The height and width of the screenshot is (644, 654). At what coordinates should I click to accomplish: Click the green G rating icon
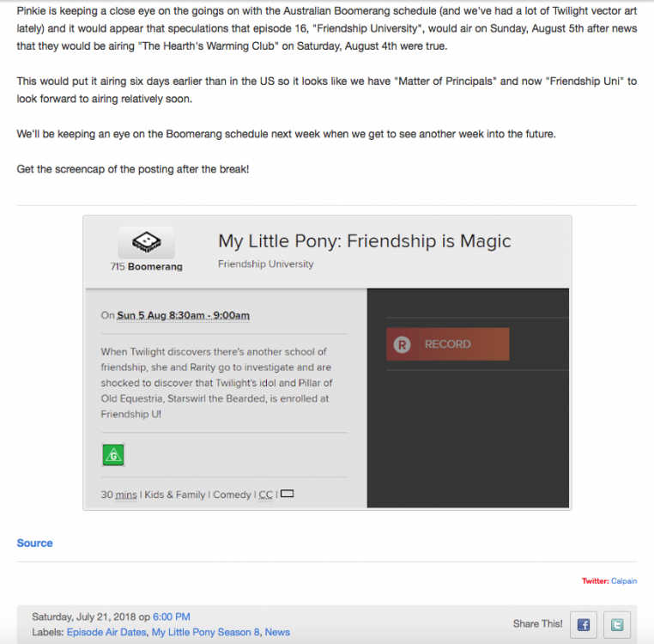coord(113,454)
